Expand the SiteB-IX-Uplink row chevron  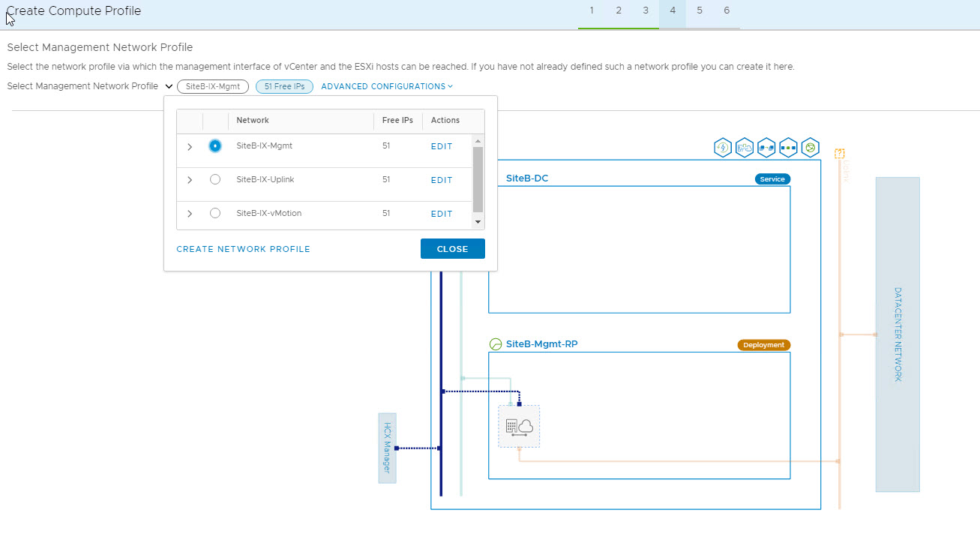[x=190, y=180]
